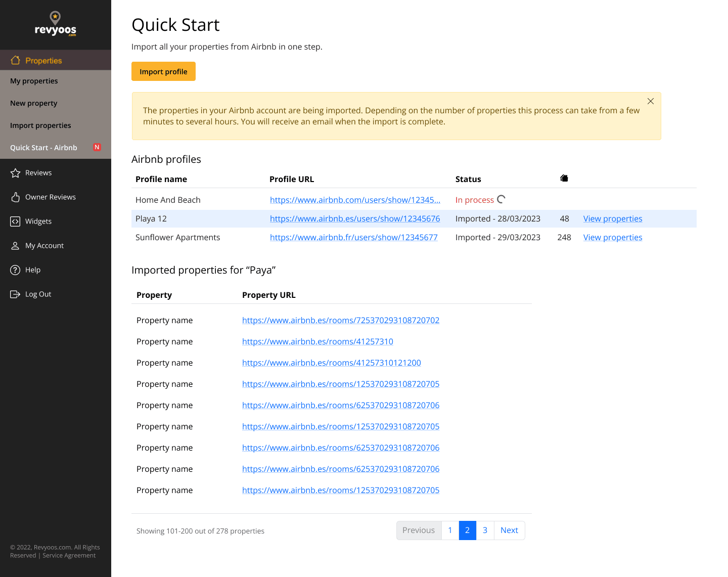The width and height of the screenshot is (728, 577).
Task: Select current page 2 button
Action: [468, 530]
